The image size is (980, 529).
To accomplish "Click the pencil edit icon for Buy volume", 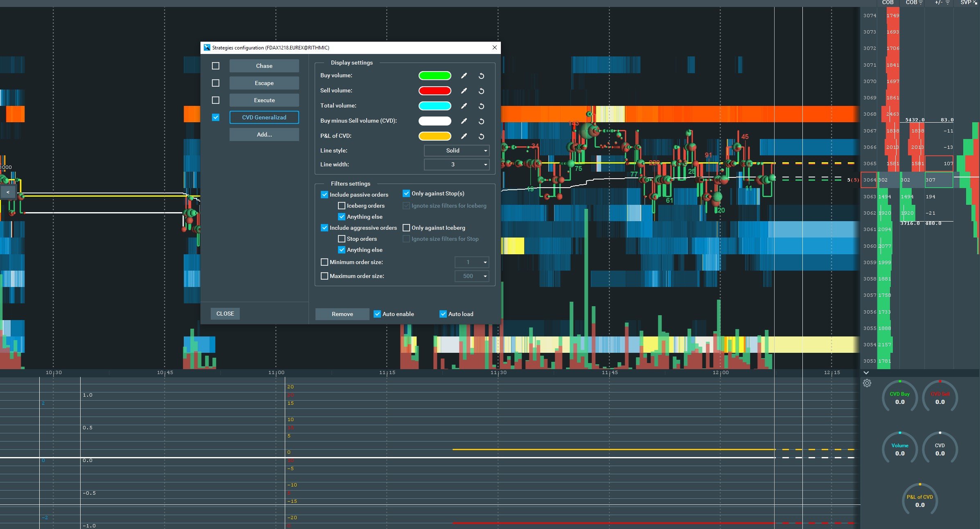I will (x=464, y=76).
